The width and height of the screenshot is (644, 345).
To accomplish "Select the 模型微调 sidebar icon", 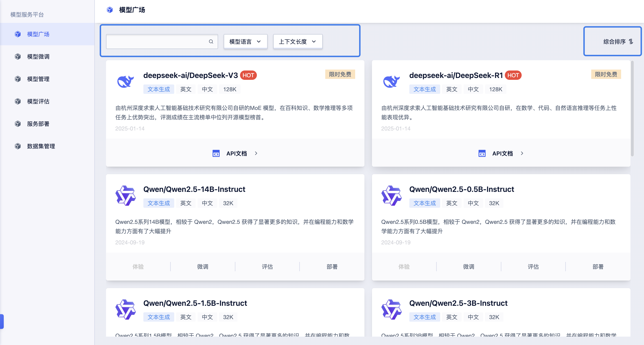I will pyautogui.click(x=18, y=56).
